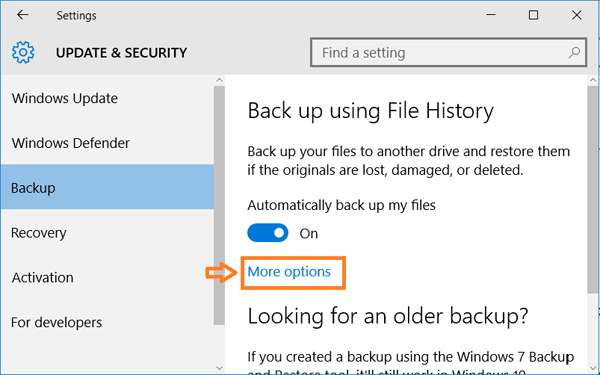The image size is (600, 375).
Task: Click the main pane scrollbar thumb
Action: click(x=593, y=190)
